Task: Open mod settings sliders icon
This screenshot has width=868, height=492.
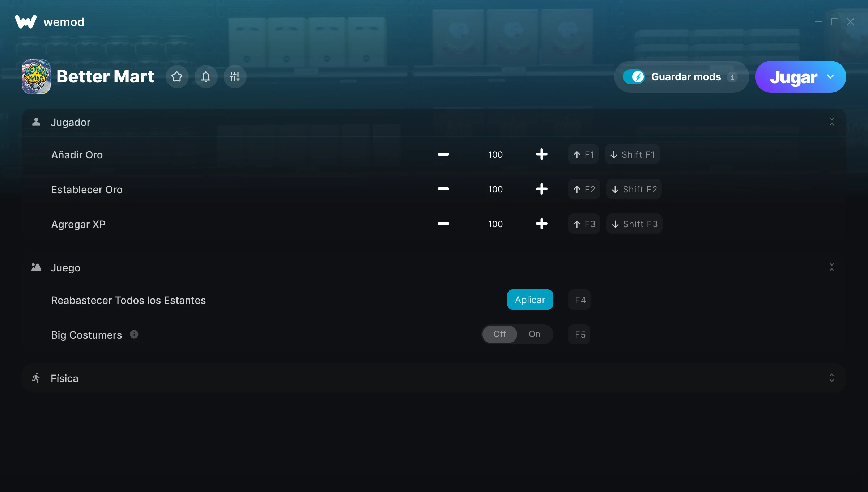Action: (x=235, y=77)
